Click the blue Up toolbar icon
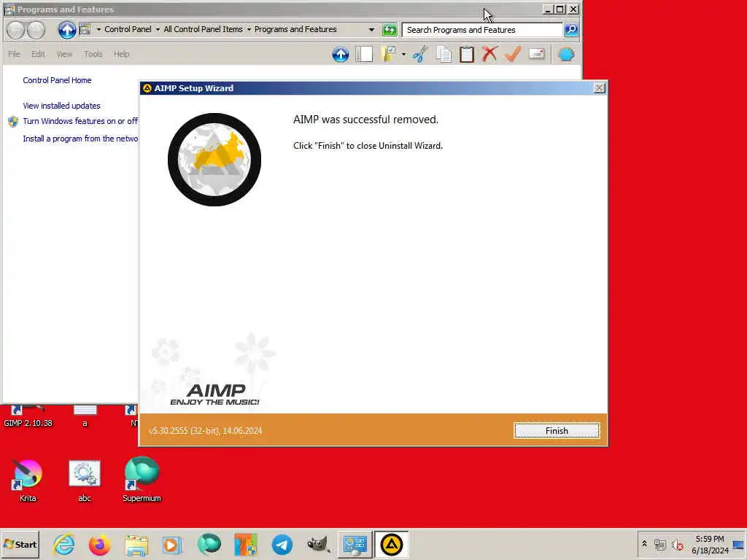This screenshot has height=560, width=747. pyautogui.click(x=341, y=54)
